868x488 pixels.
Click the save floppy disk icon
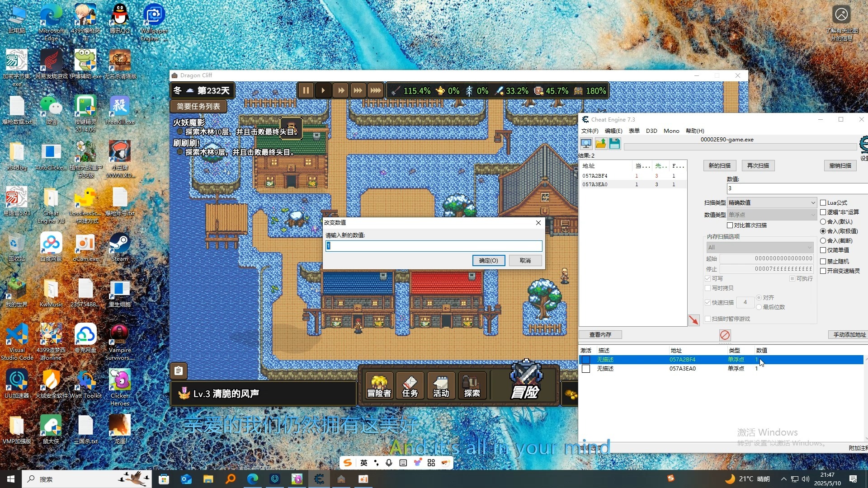(614, 144)
